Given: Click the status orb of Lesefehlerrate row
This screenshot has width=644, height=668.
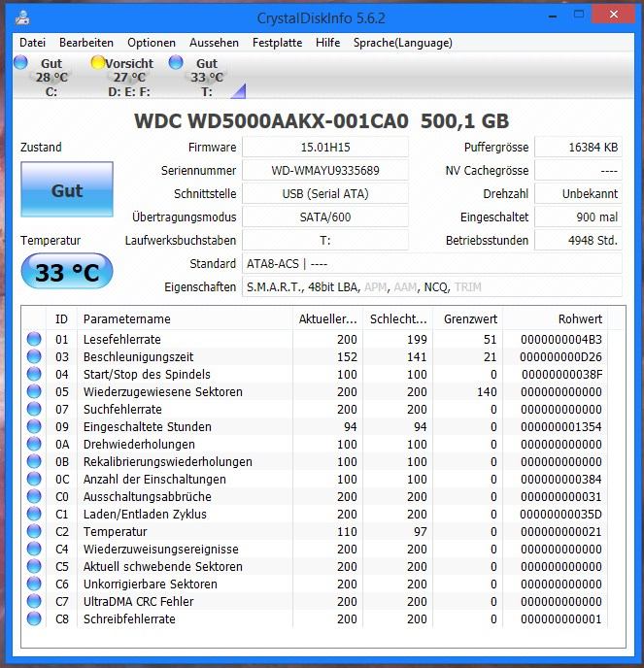Looking at the screenshot, I should pos(34,339).
